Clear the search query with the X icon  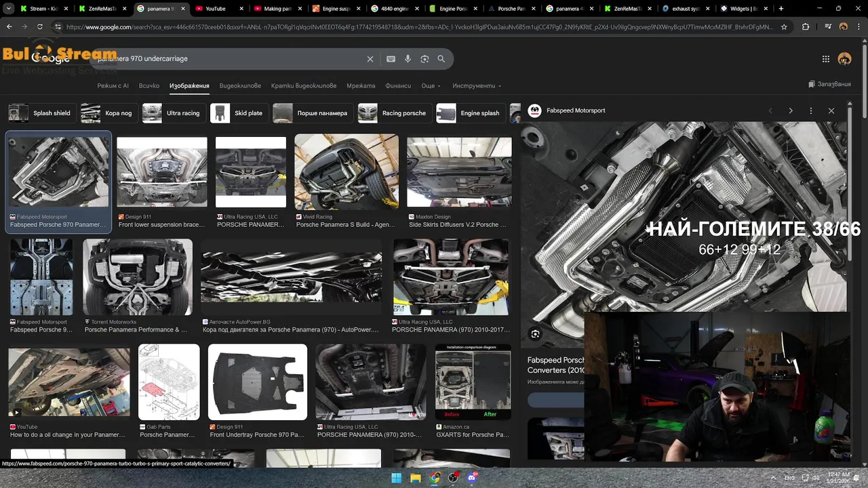[370, 59]
